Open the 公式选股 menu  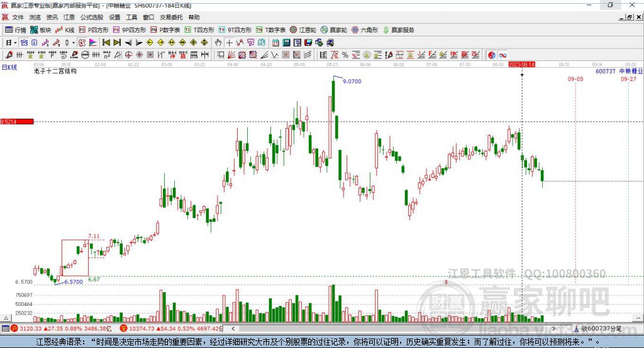point(92,17)
